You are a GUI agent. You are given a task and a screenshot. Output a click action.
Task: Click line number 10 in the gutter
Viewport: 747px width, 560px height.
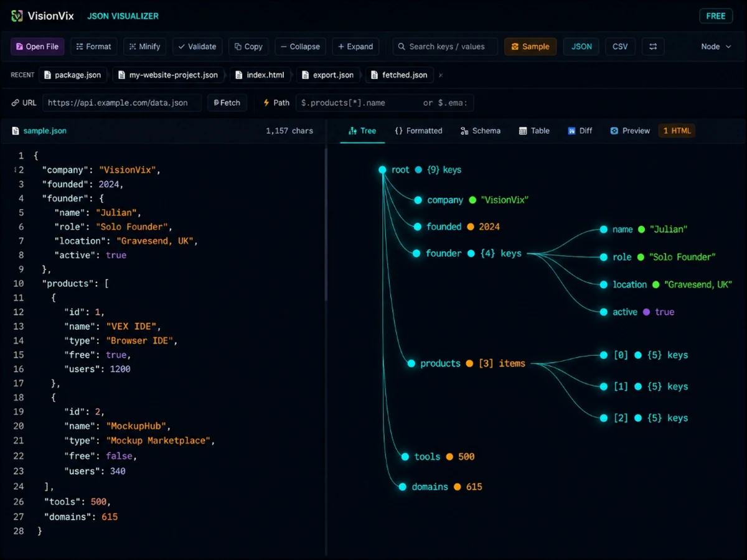[x=19, y=283]
